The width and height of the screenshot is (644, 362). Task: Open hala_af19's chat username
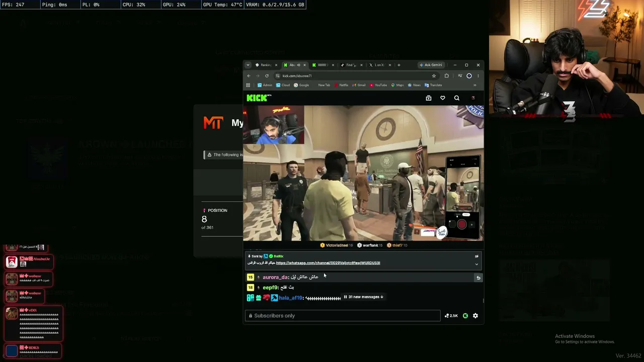290,298
